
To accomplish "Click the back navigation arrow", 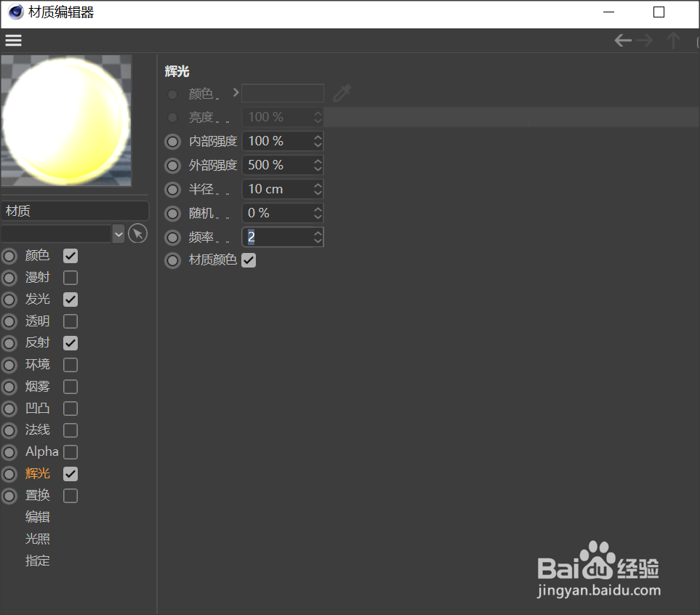I will point(623,40).
